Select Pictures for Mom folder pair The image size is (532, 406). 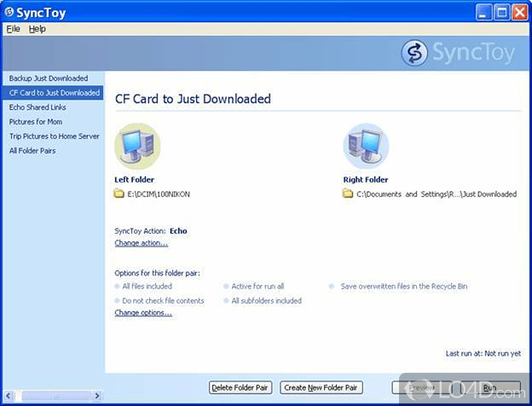click(x=36, y=122)
